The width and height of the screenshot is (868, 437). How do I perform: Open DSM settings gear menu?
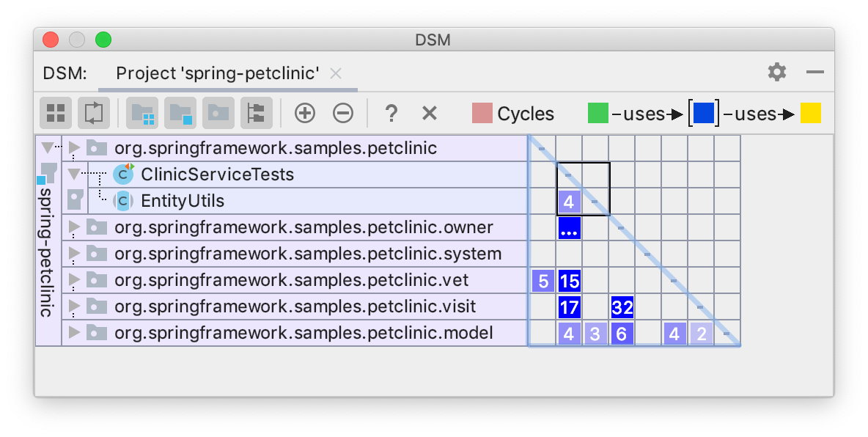(776, 72)
